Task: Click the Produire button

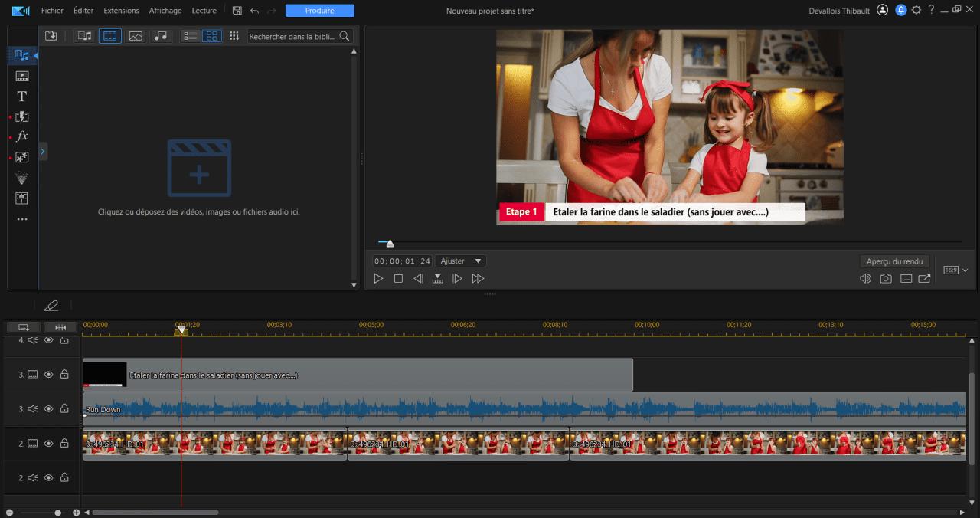Action: point(320,11)
